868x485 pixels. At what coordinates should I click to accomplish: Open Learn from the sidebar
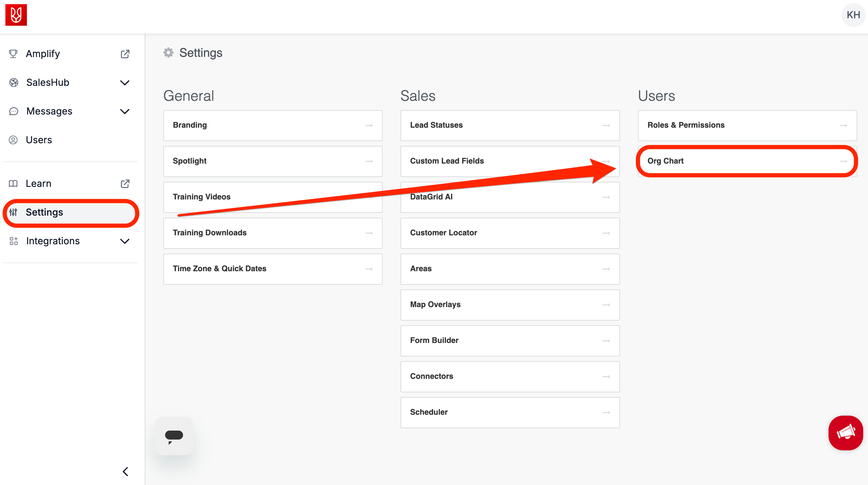tap(39, 184)
